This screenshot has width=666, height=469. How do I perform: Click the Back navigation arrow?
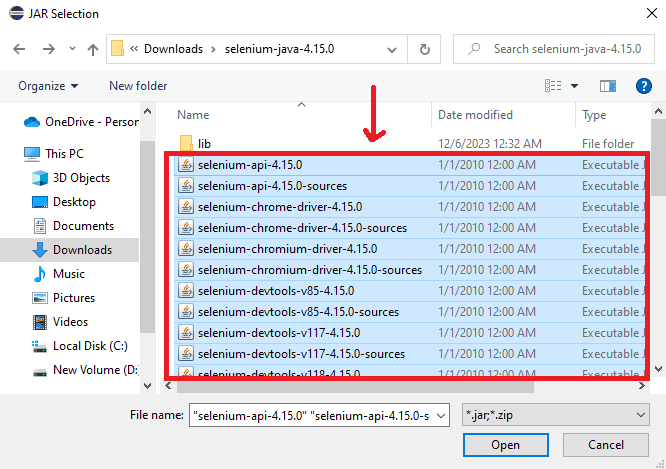pyautogui.click(x=20, y=49)
